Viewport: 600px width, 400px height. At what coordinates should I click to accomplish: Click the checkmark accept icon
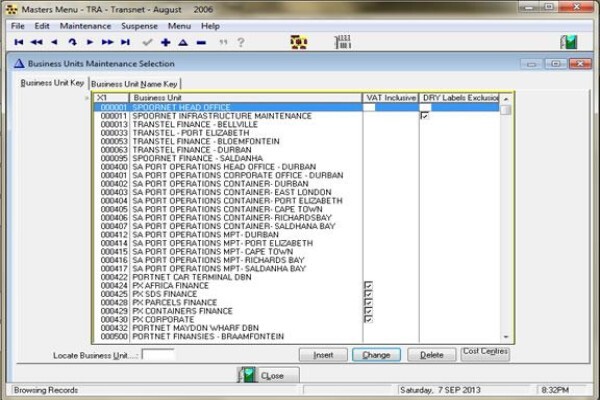point(147,42)
